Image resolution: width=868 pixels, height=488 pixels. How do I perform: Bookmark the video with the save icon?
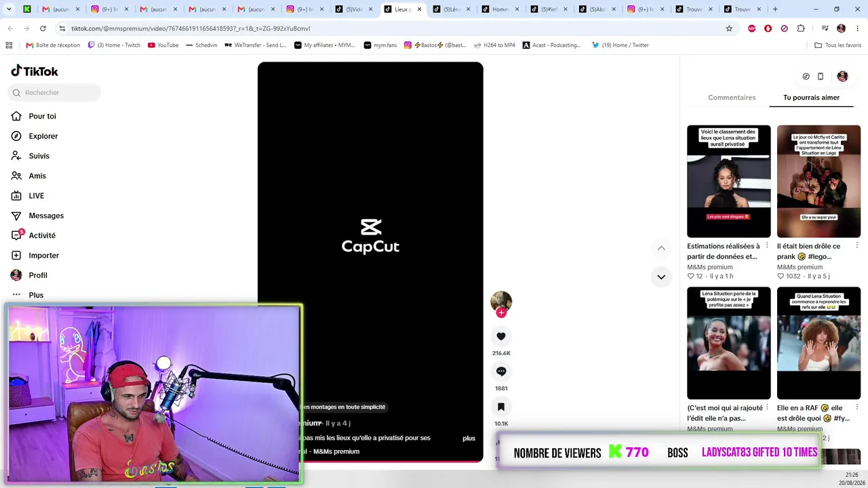pos(501,407)
